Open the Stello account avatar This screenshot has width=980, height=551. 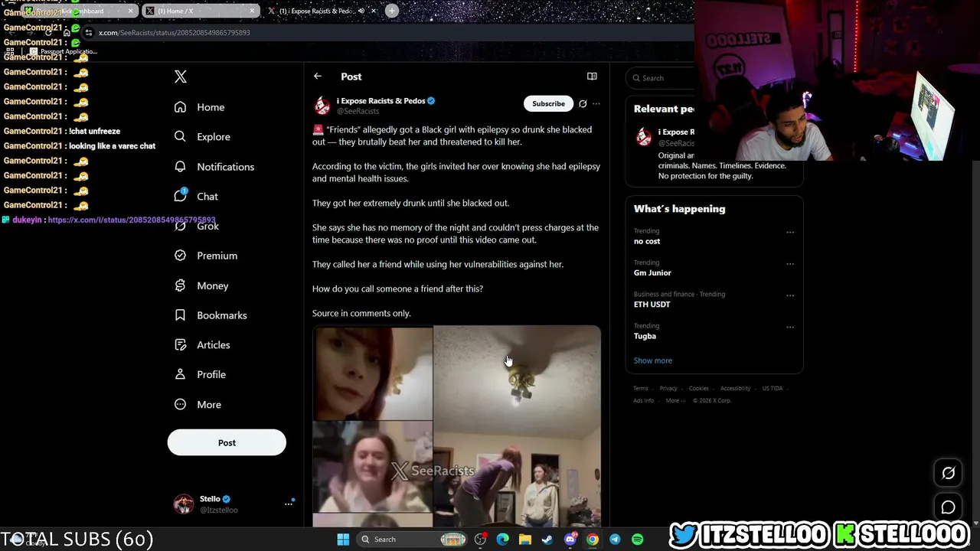[184, 504]
